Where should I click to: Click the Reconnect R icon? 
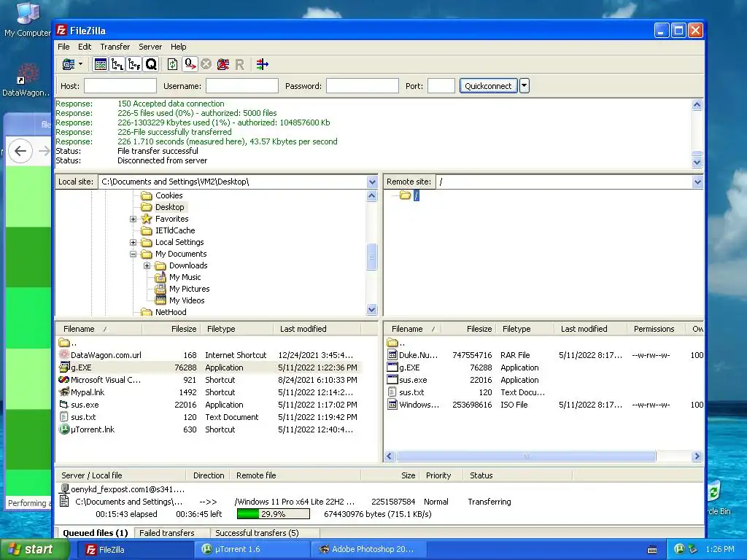point(239,64)
